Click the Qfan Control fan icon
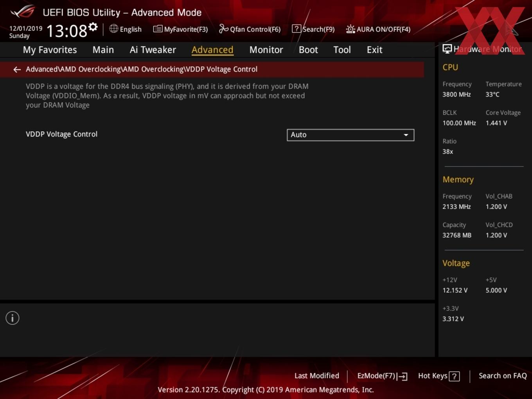Viewport: 532px width, 399px height. tap(223, 29)
